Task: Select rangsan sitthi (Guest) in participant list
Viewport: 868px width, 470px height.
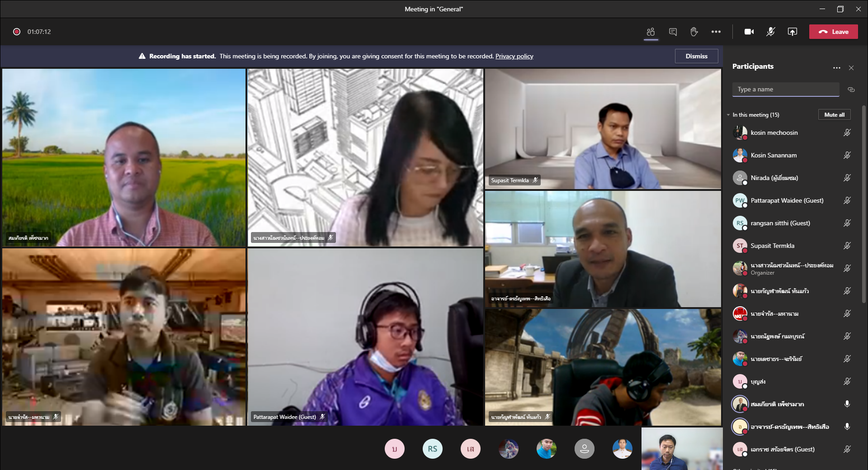Action: coord(780,223)
